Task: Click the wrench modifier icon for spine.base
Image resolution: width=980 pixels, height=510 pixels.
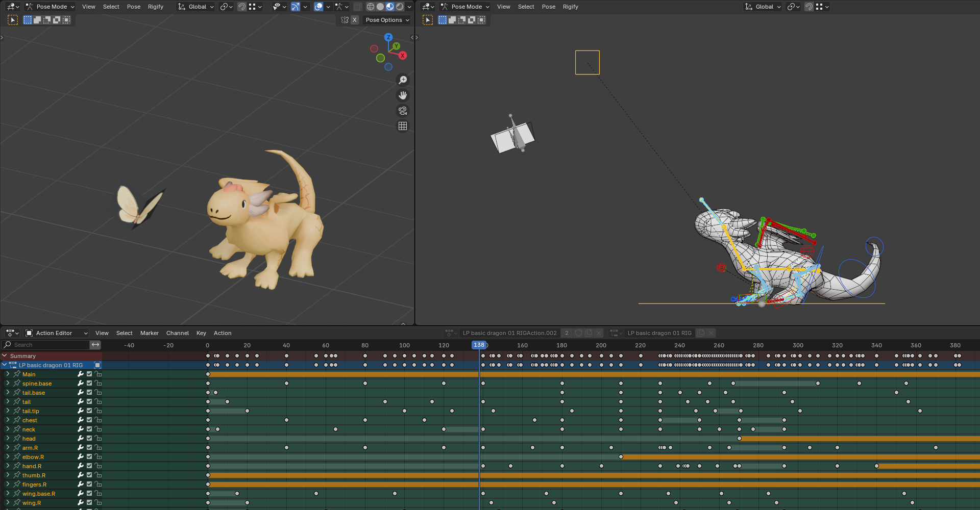Action: (x=80, y=384)
